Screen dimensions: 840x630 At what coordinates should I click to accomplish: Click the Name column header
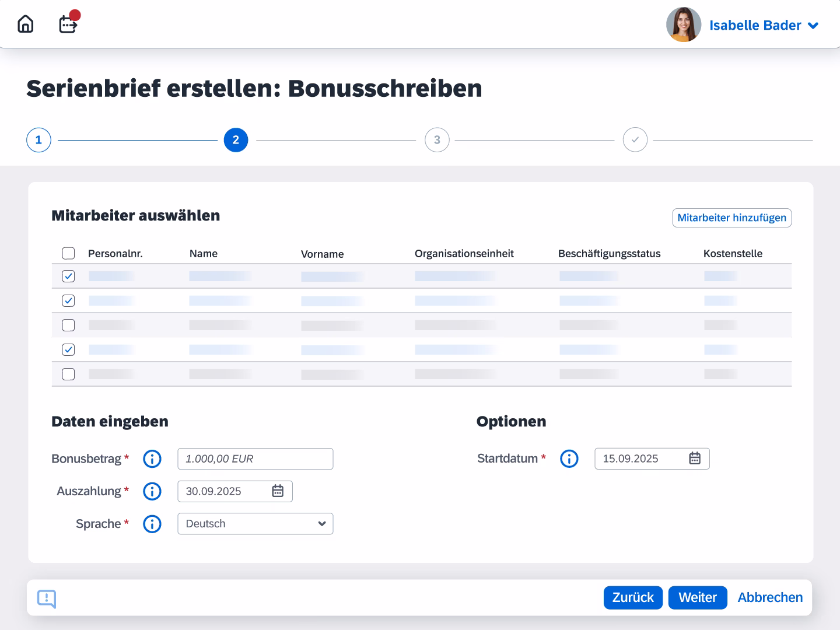coord(204,254)
